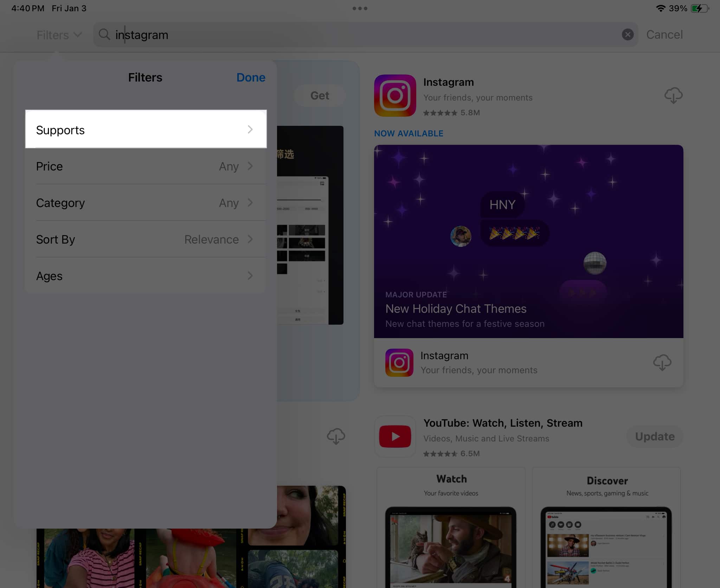Tap the NOW AVAILABLE label

pyautogui.click(x=409, y=134)
